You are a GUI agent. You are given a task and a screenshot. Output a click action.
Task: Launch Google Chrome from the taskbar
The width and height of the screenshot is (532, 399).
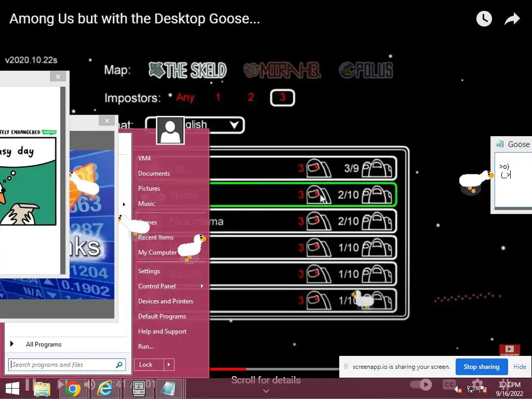point(72,389)
